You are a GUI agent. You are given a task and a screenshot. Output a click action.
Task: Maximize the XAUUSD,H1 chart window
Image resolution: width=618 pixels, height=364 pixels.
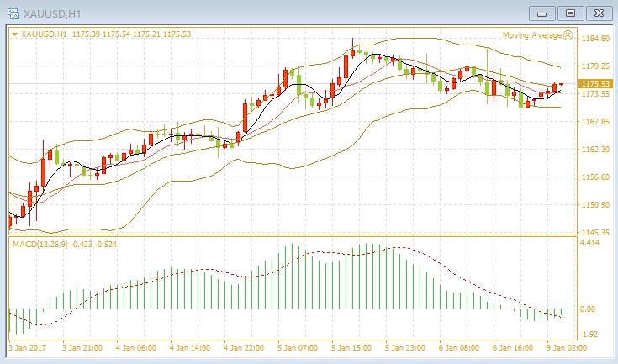(x=570, y=13)
